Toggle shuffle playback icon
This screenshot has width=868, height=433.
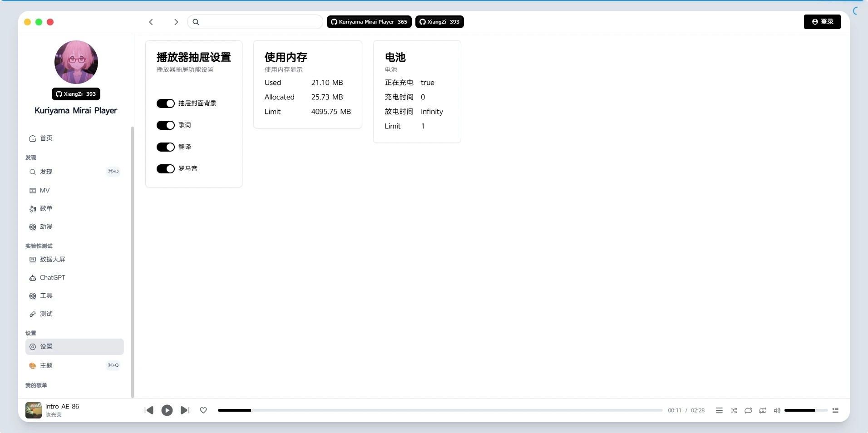(x=734, y=410)
